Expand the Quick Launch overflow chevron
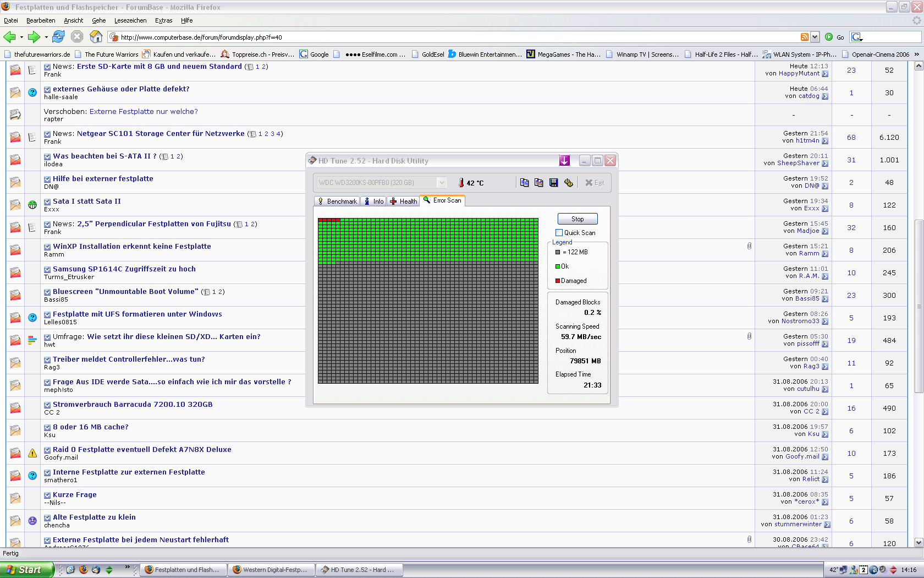Image resolution: width=924 pixels, height=578 pixels. 128,567
